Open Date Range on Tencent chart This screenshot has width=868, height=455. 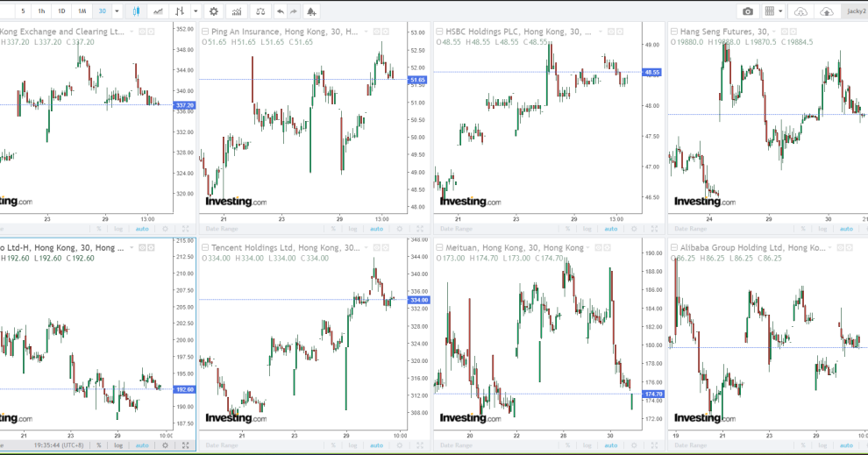[x=222, y=445]
